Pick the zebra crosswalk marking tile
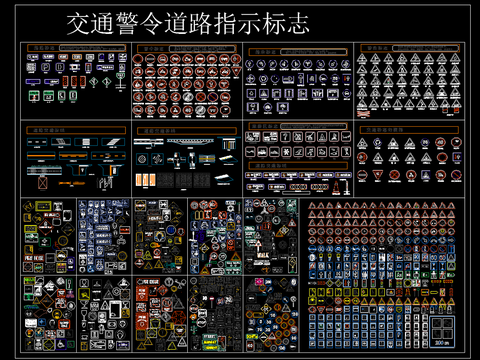 click(86, 142)
